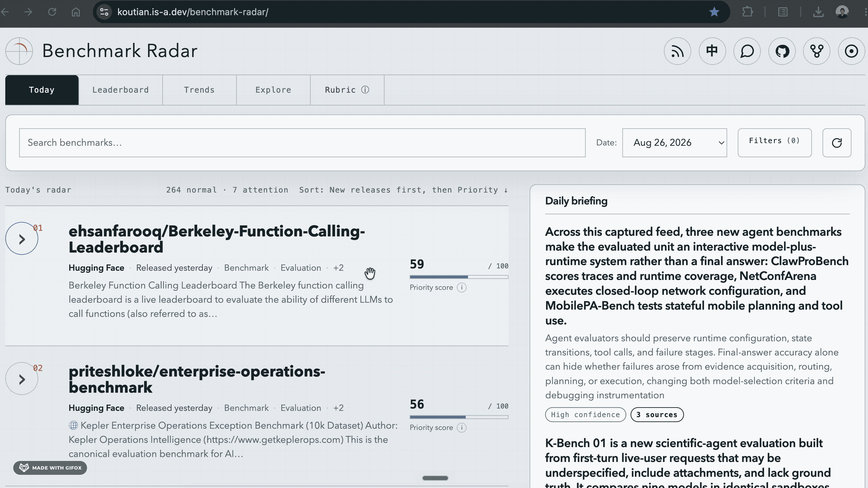This screenshot has width=868, height=488.
Task: Click the browser reload icon
Action: point(52,12)
